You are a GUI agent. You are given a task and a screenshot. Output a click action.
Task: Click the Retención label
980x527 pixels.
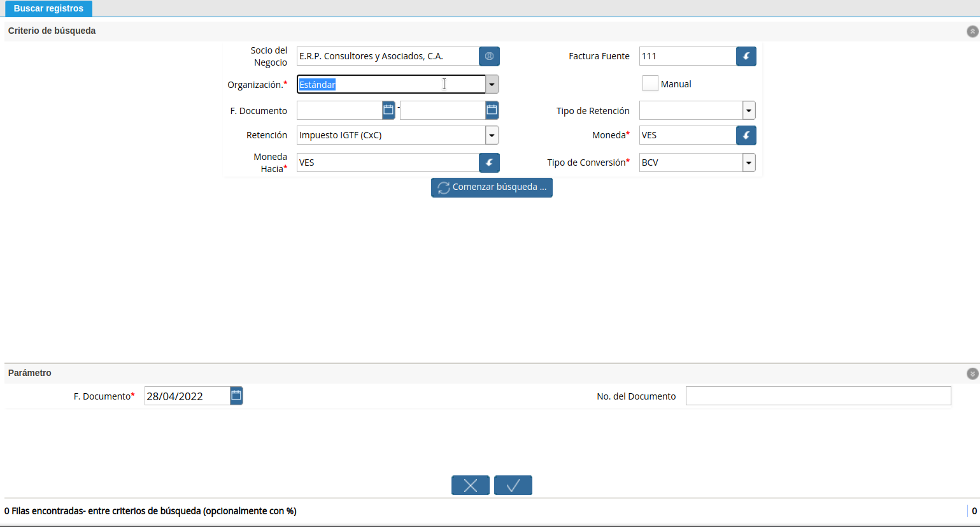click(x=267, y=135)
